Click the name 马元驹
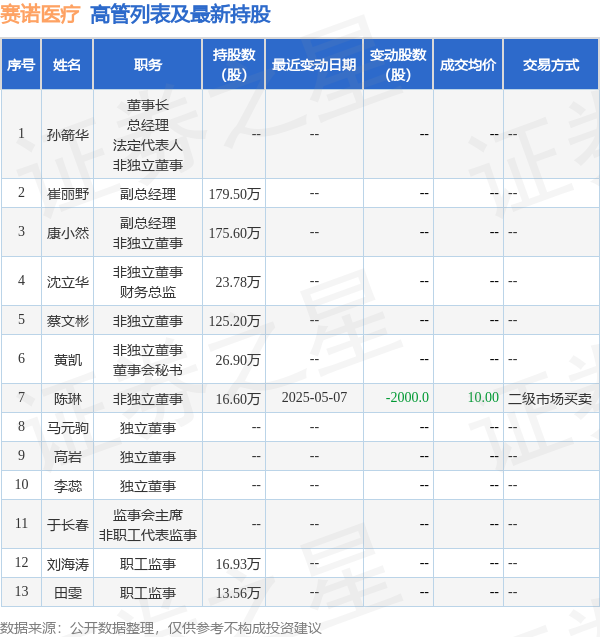This screenshot has width=600, height=637. click(x=67, y=428)
